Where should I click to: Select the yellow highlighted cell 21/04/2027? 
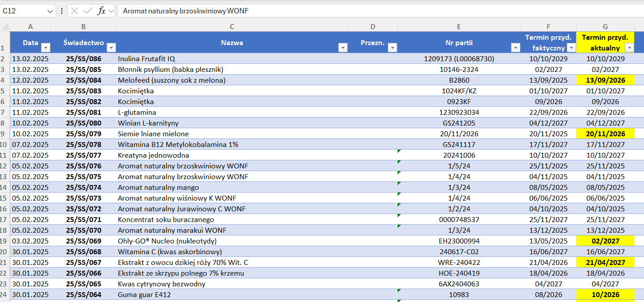(x=605, y=263)
